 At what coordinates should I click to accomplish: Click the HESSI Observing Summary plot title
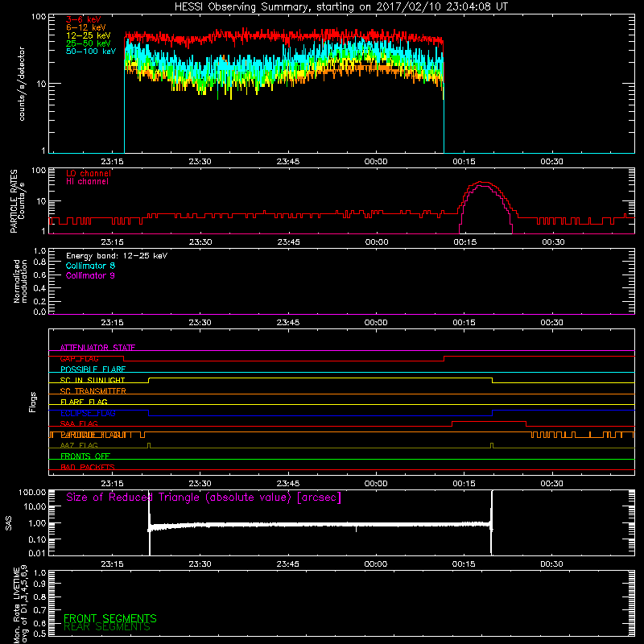[341, 6]
